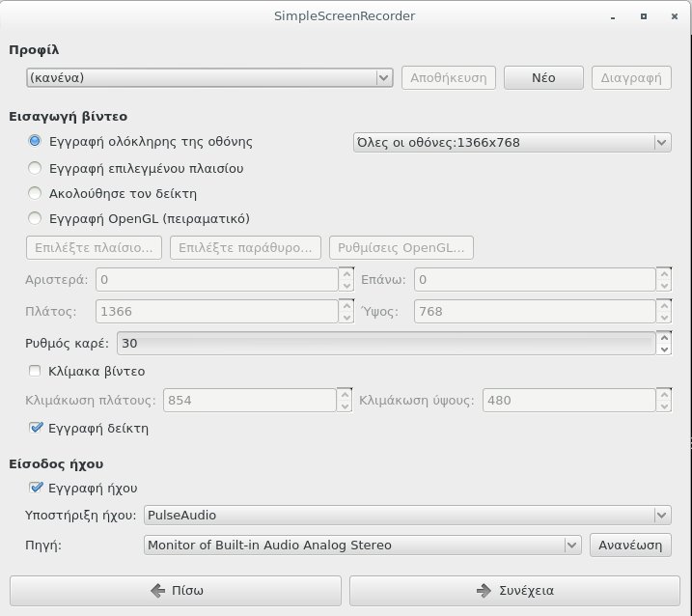Viewport: 692px width, 616px height.
Task: Expand the Όλες οι οθόνες screen dropdown
Action: 512,142
